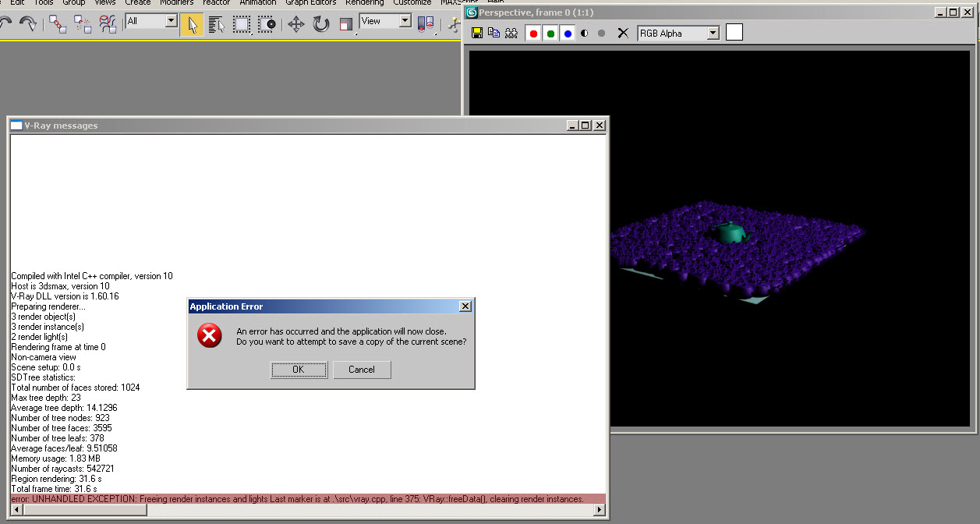Toggle the monochrome display button

pos(601,34)
